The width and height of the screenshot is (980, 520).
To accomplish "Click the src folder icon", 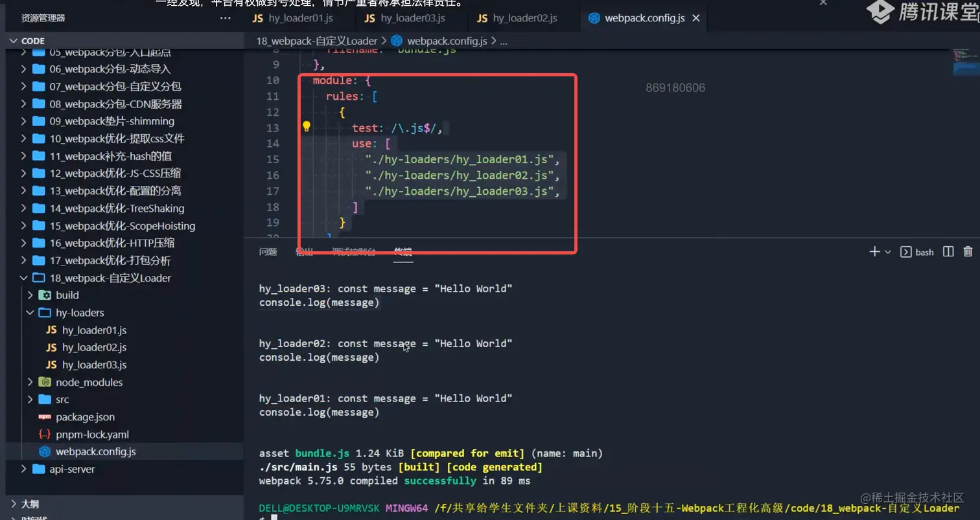I will (x=45, y=400).
